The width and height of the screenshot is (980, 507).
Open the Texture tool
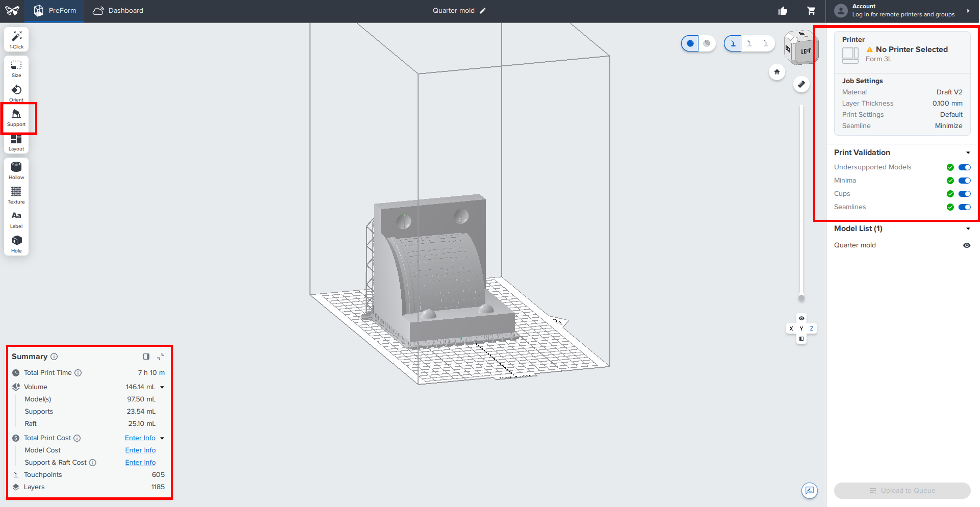coord(16,195)
